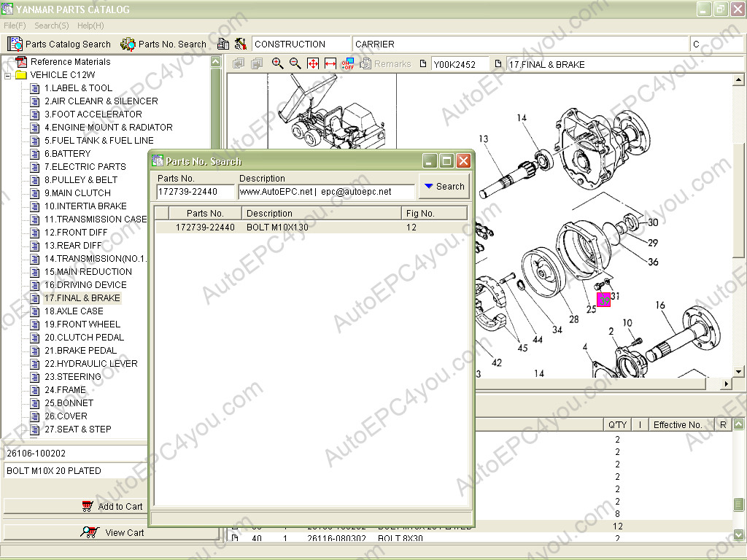Select 23.STEERING in the vehicle tree

(x=72, y=377)
